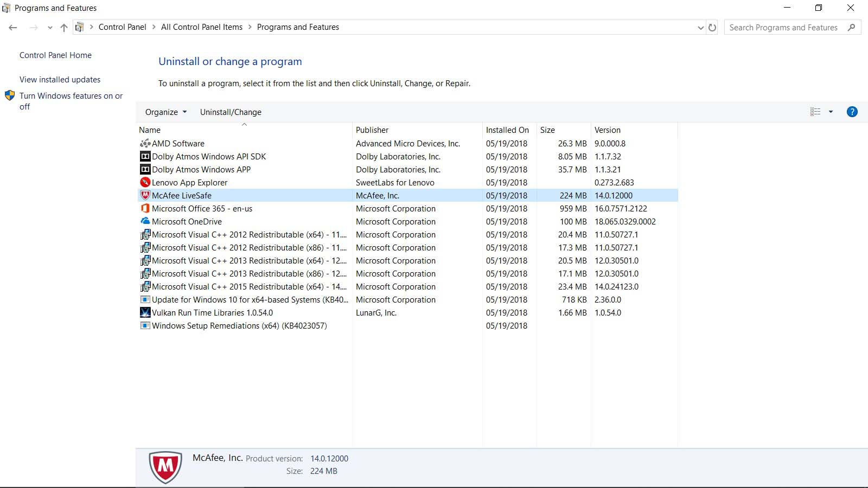
Task: Select the Lenovo App Explorer name text
Action: coord(189,183)
